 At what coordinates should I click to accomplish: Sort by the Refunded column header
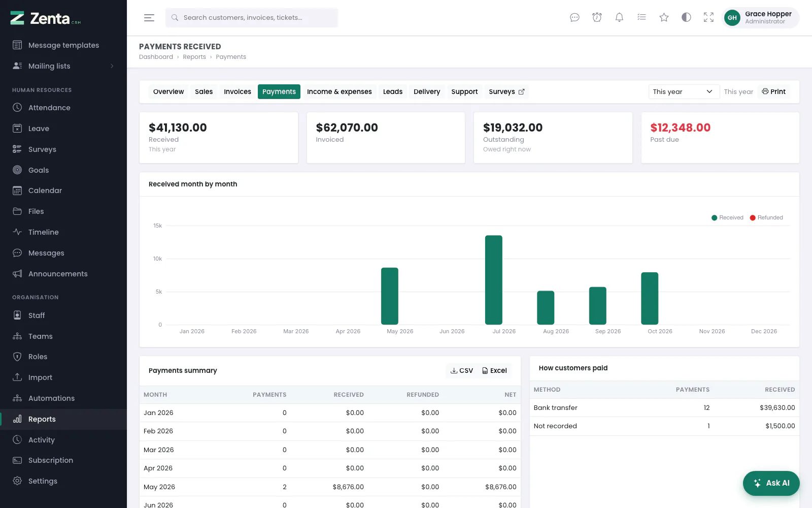point(423,395)
